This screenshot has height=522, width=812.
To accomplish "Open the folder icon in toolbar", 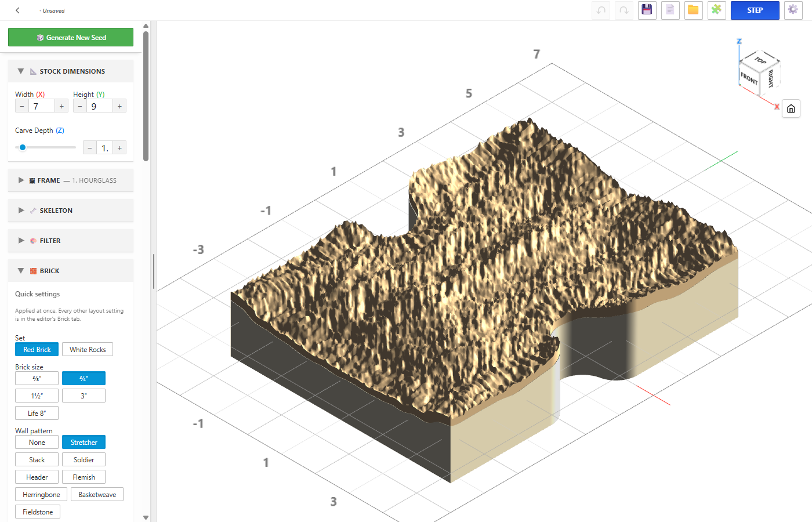I will click(x=694, y=10).
